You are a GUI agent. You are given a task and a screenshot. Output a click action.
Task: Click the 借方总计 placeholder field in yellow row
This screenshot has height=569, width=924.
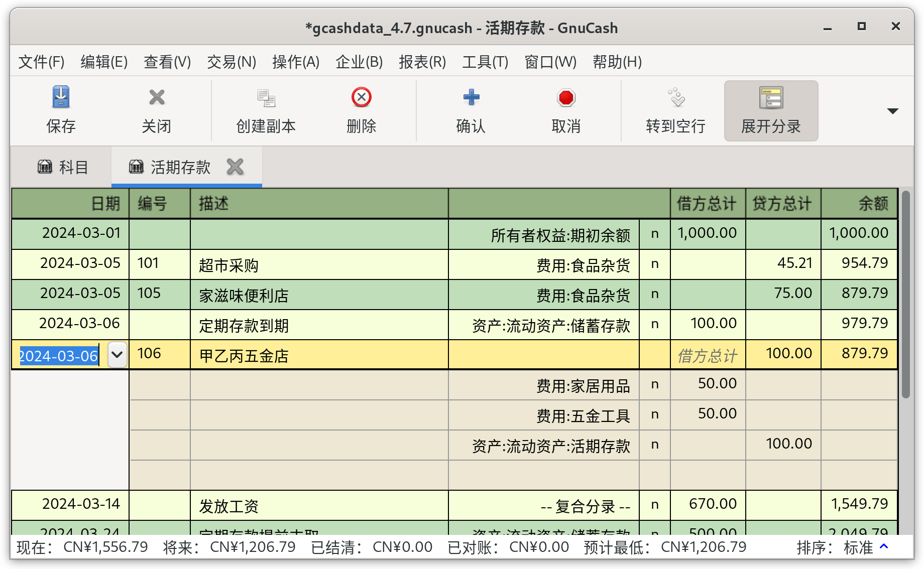click(x=708, y=355)
